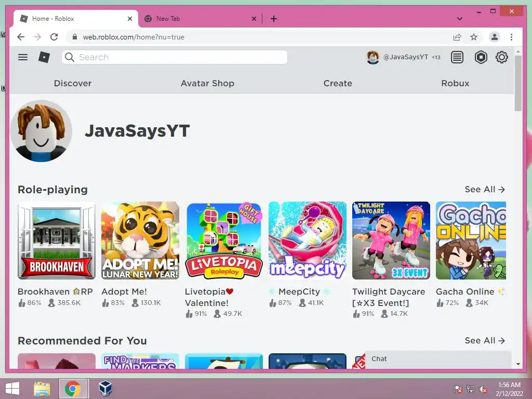Open File Explorer from taskbar

point(42,389)
